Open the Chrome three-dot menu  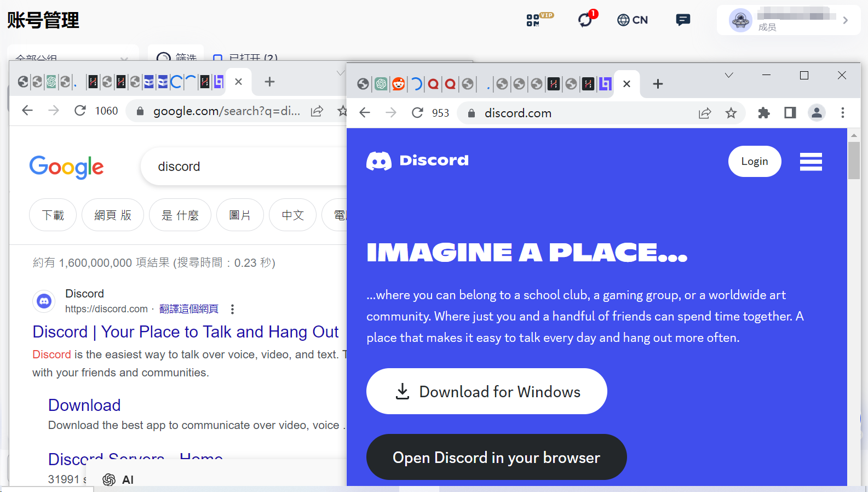click(843, 113)
